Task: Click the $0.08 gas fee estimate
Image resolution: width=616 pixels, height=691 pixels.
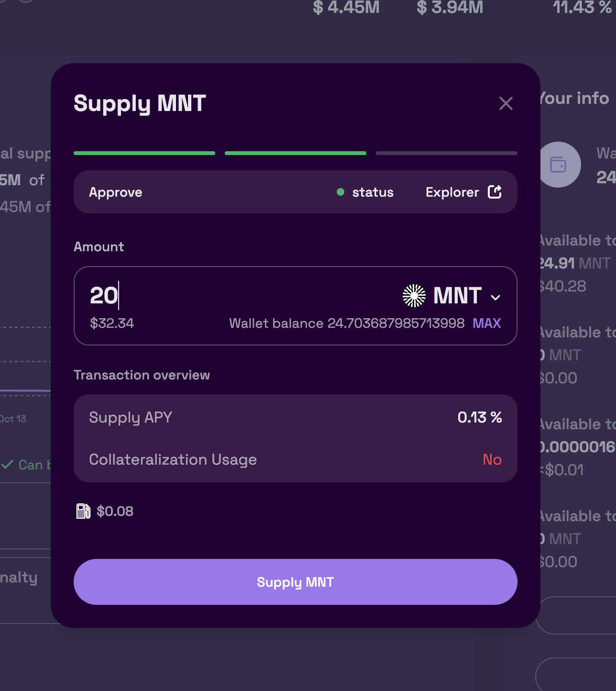Action: [115, 511]
